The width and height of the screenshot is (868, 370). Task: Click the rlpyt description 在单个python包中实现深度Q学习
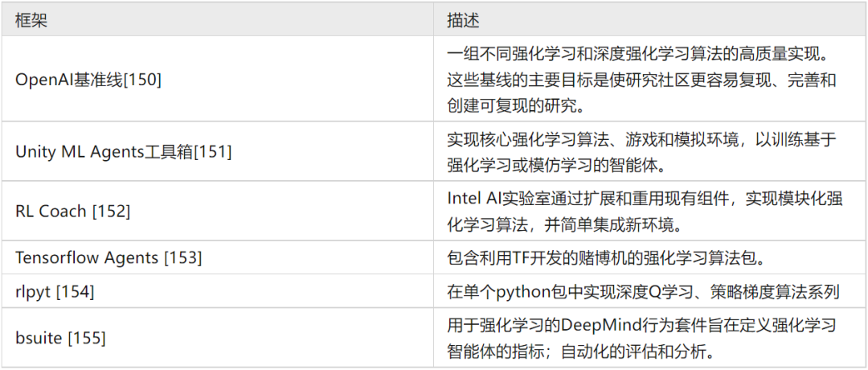coord(643,291)
